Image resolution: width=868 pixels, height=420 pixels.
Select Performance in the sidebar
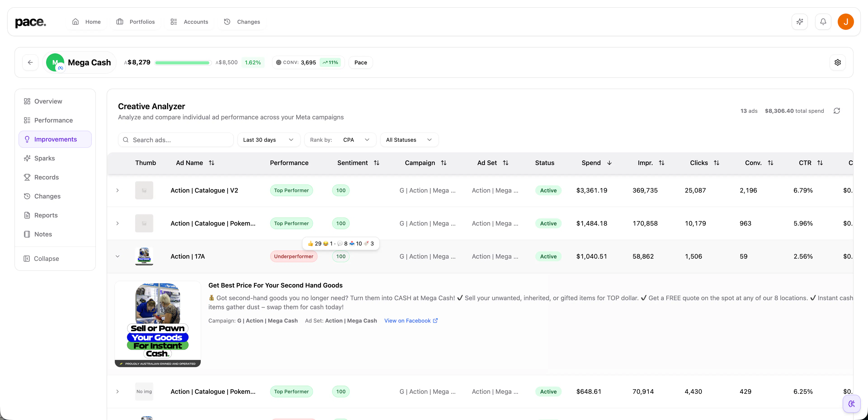click(x=55, y=120)
